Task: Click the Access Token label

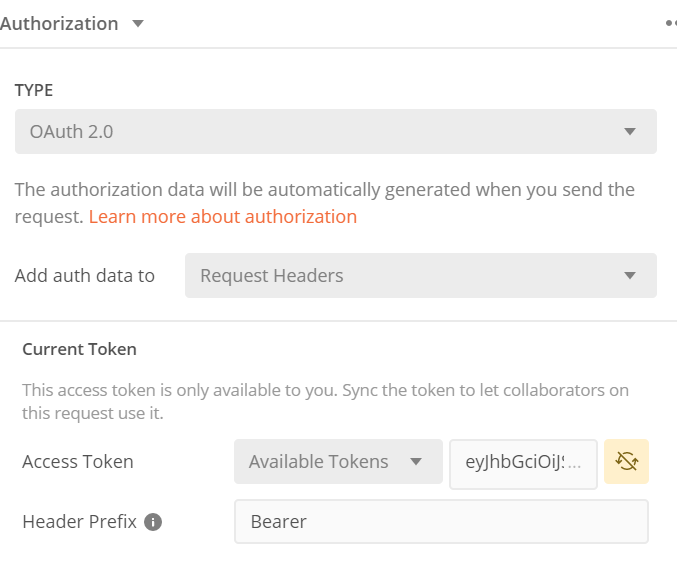Action: coord(78,462)
